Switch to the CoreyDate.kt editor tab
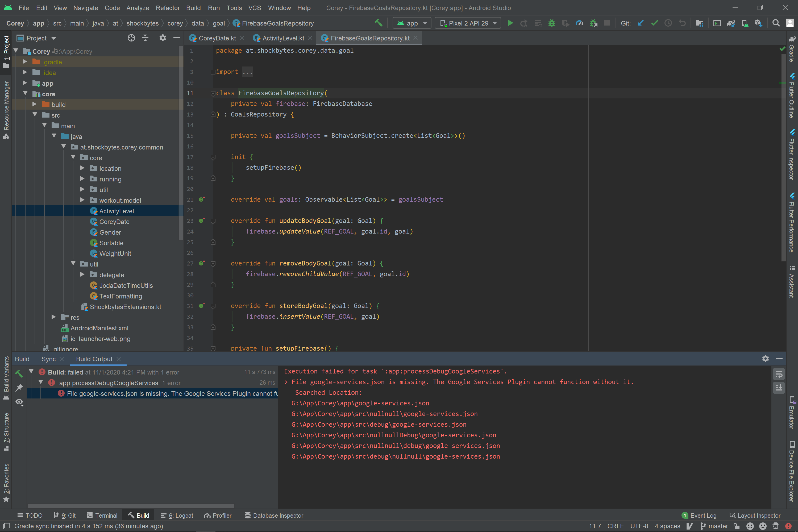 click(217, 38)
